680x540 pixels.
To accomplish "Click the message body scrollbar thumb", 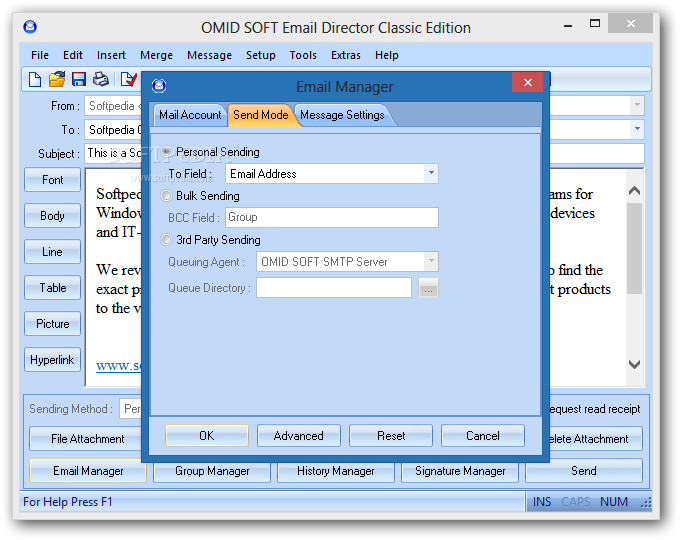I will [x=634, y=248].
